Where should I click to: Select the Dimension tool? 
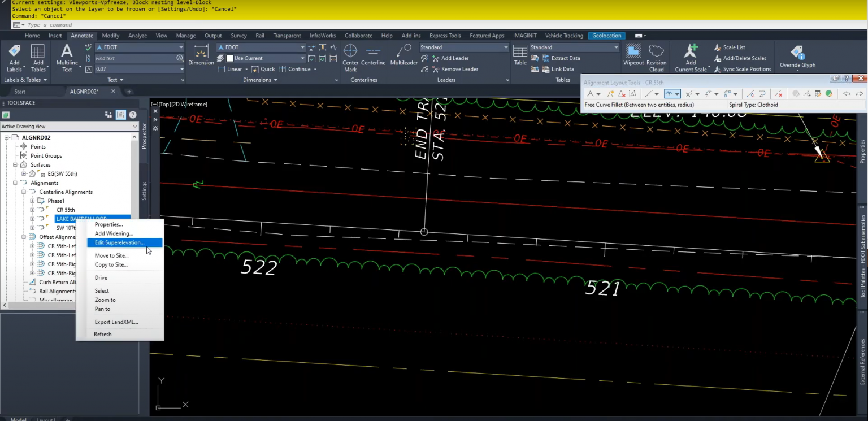pyautogui.click(x=201, y=55)
